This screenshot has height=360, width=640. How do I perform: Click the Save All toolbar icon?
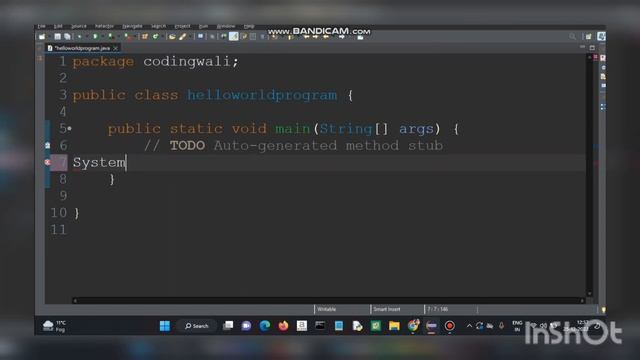pyautogui.click(x=67, y=37)
